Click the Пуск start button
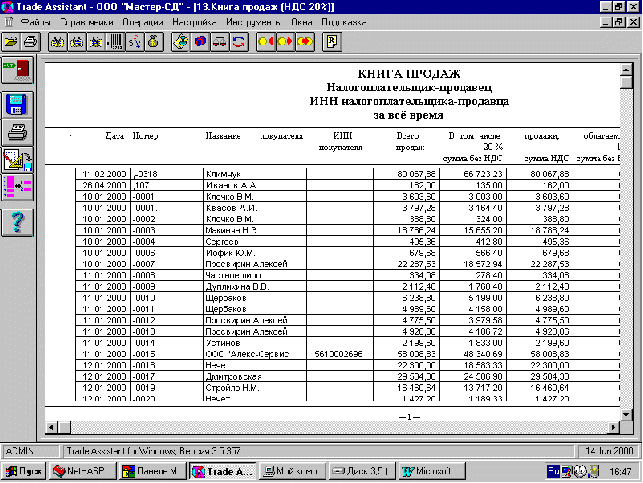The image size is (643, 483). 24,471
